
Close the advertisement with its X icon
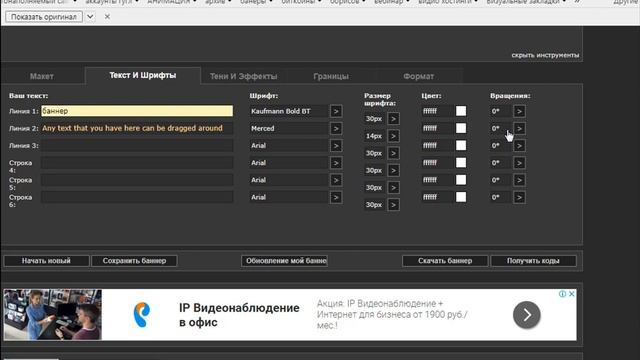pos(572,294)
